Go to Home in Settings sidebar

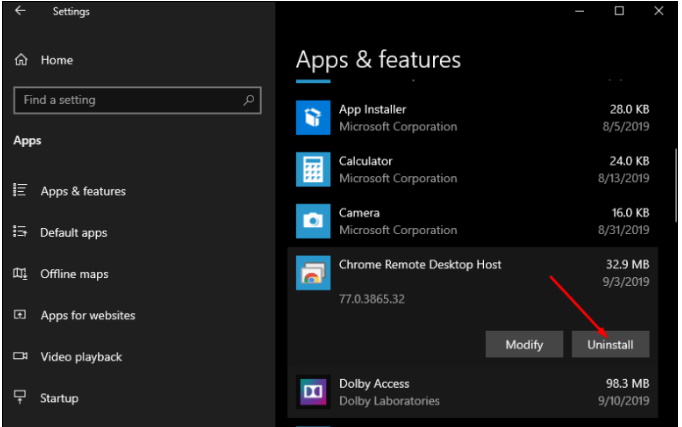point(57,60)
